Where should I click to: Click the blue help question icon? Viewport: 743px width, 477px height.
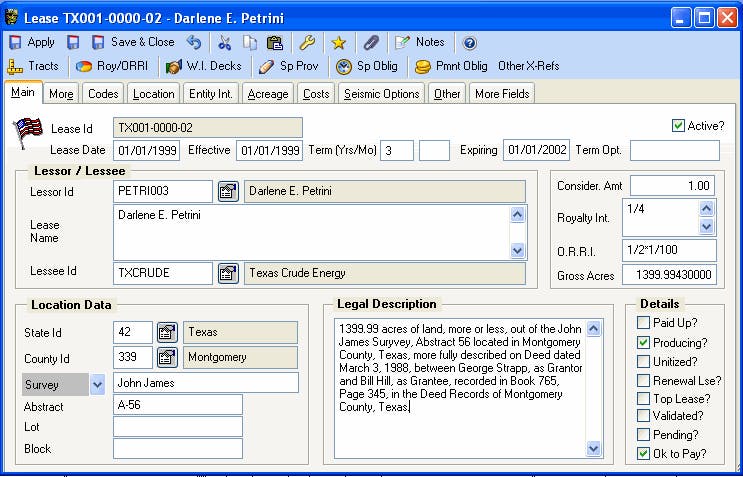[x=469, y=43]
